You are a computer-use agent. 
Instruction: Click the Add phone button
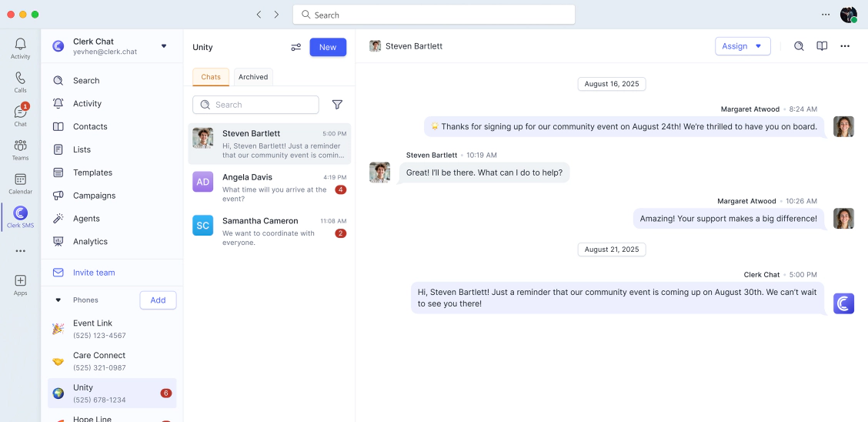pyautogui.click(x=158, y=300)
